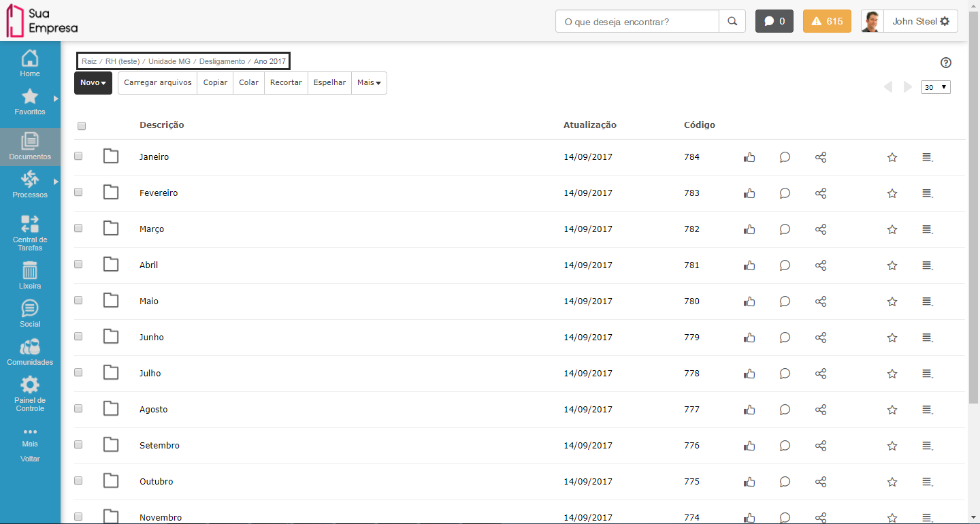980x524 pixels.
Task: Click the Carregar arquivos button
Action: 158,83
